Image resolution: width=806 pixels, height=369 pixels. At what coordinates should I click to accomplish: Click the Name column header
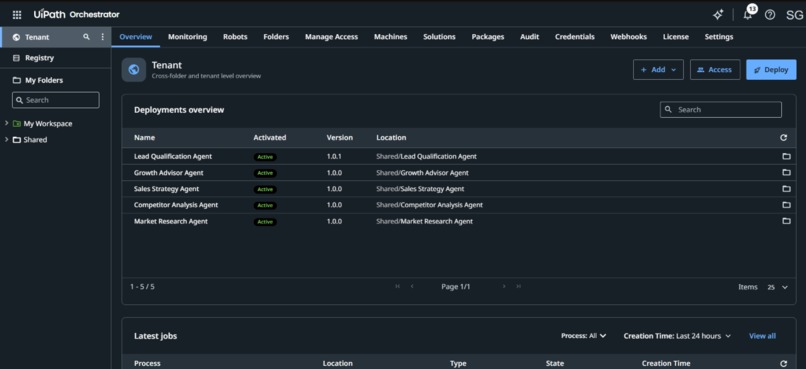pos(144,138)
